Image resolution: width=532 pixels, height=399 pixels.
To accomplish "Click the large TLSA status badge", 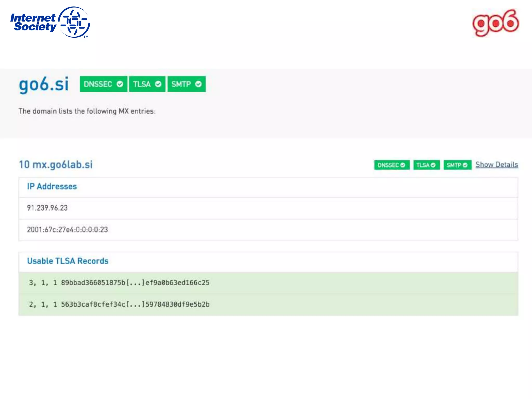I will click(147, 84).
